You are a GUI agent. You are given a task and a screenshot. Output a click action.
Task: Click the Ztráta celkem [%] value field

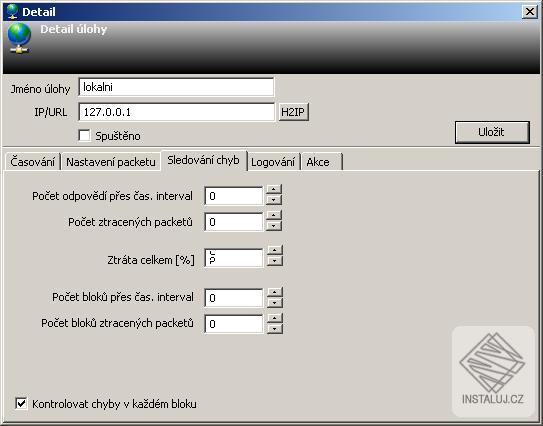[x=234, y=258]
